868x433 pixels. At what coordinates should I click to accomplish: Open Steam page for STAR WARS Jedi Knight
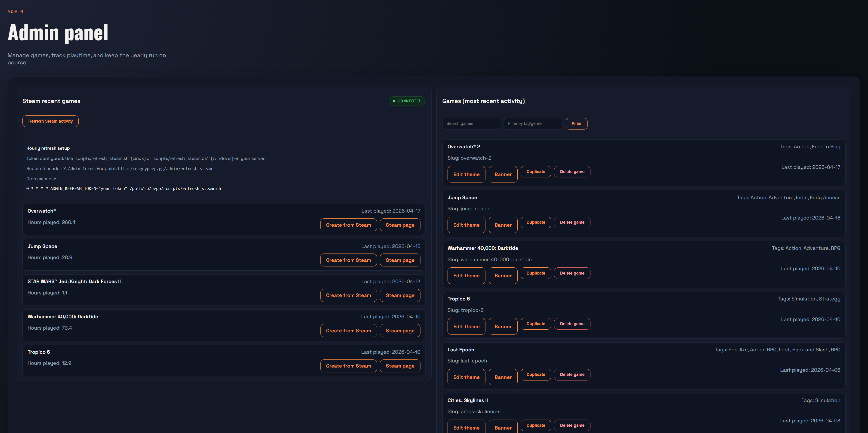coord(400,295)
